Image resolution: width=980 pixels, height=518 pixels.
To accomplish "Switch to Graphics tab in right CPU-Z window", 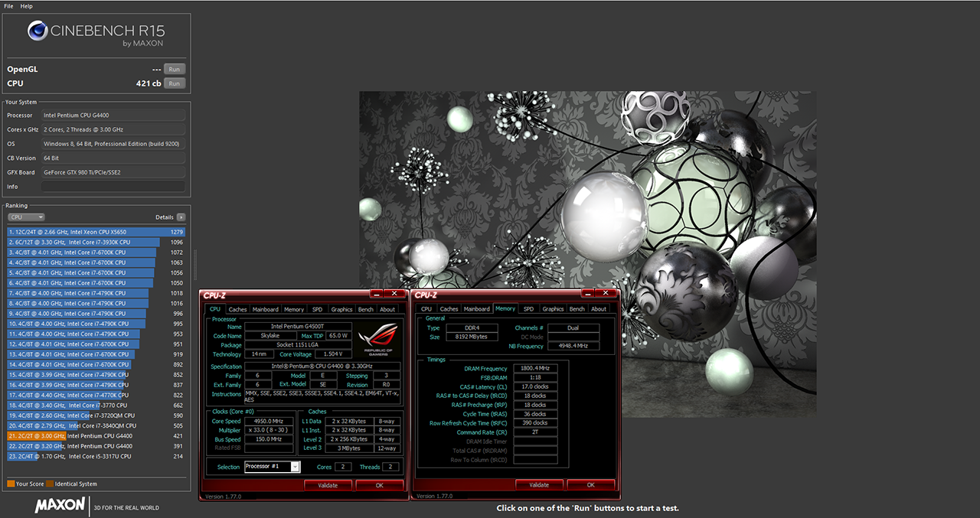I will click(553, 309).
